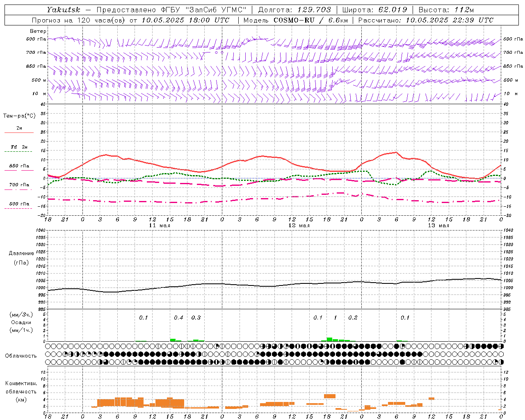The image size is (525, 420).
Task: Click the "0.2" precipitation amount value
Action: pyautogui.click(x=353, y=317)
